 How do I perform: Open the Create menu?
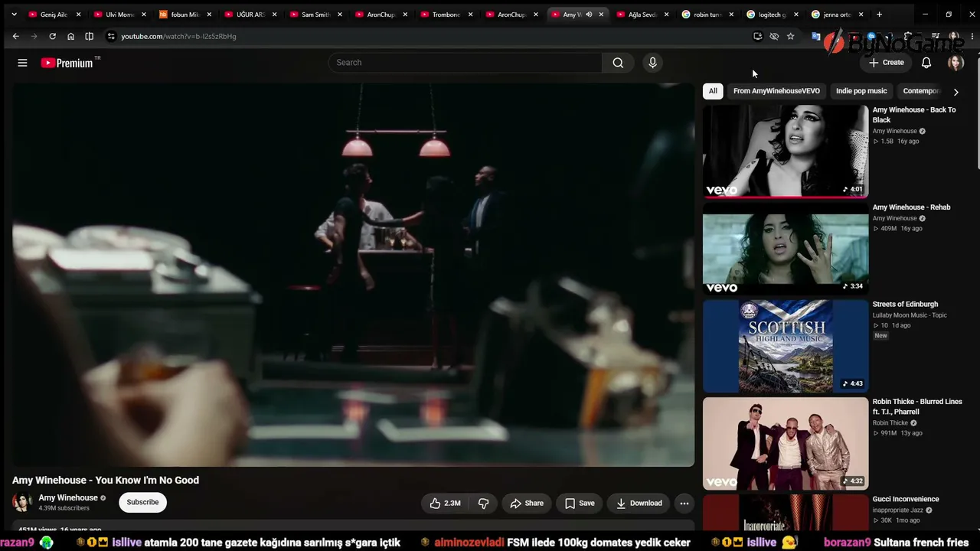coord(886,63)
